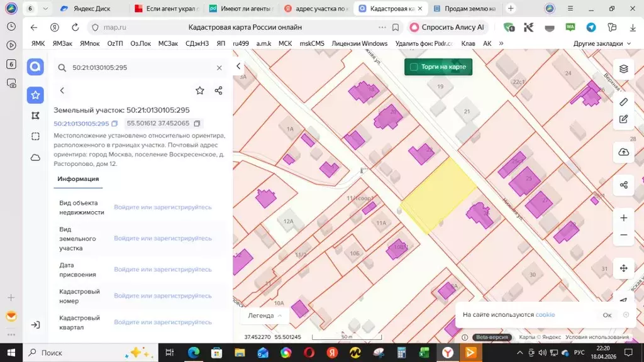Open Windows Start menu

11,353
